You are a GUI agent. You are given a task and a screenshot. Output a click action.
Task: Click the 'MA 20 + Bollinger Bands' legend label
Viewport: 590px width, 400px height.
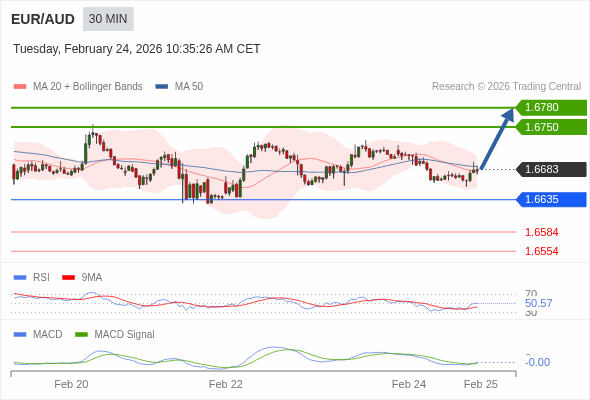point(88,87)
